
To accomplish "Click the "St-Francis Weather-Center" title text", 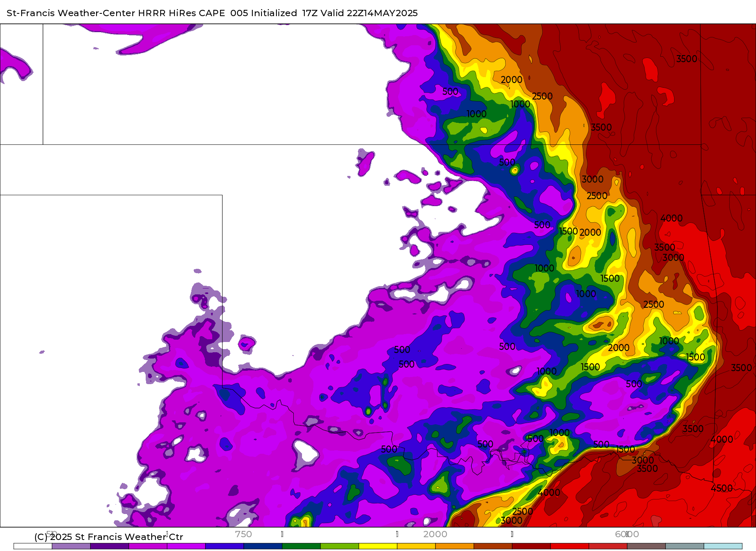I will click(71, 13).
